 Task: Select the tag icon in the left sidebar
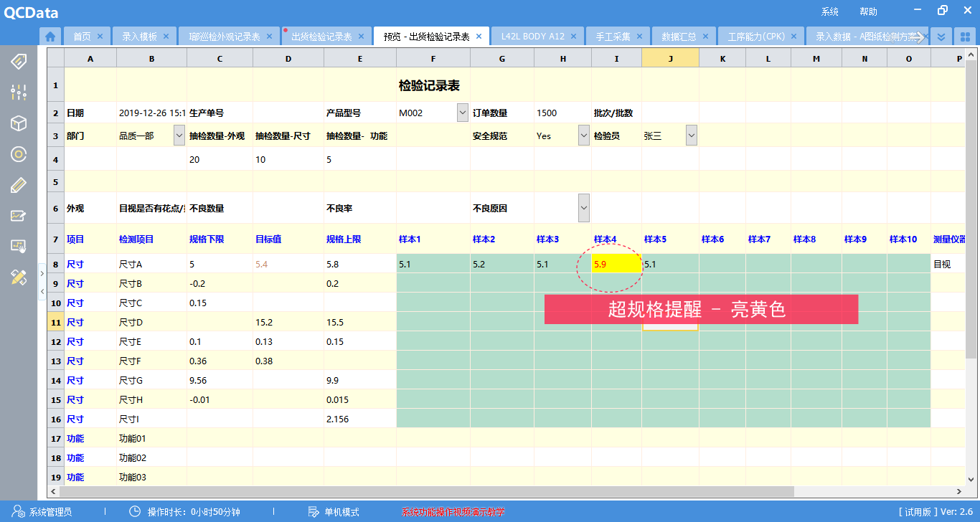tap(18, 61)
